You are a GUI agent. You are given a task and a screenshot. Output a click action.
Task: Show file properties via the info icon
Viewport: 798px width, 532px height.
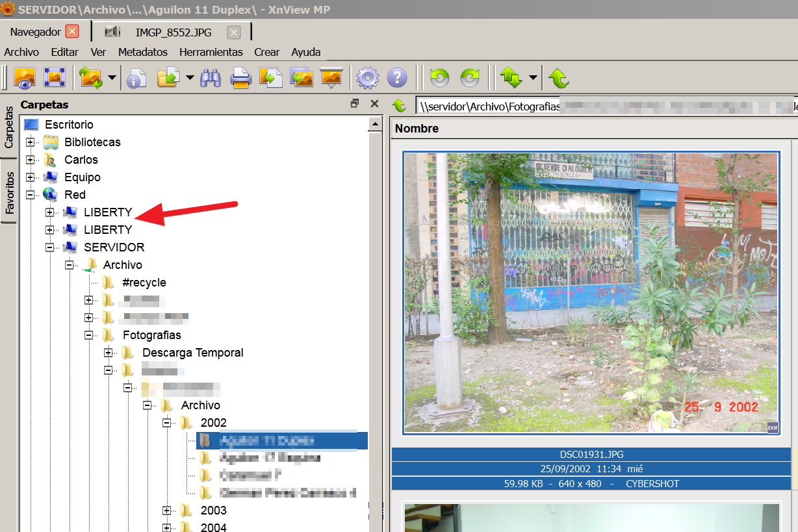pos(136,78)
